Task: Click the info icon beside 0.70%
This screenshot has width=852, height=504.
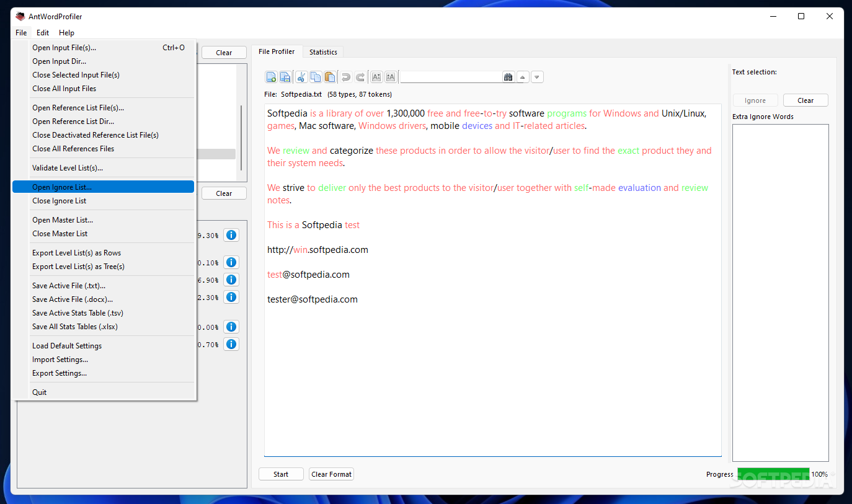Action: 231,344
